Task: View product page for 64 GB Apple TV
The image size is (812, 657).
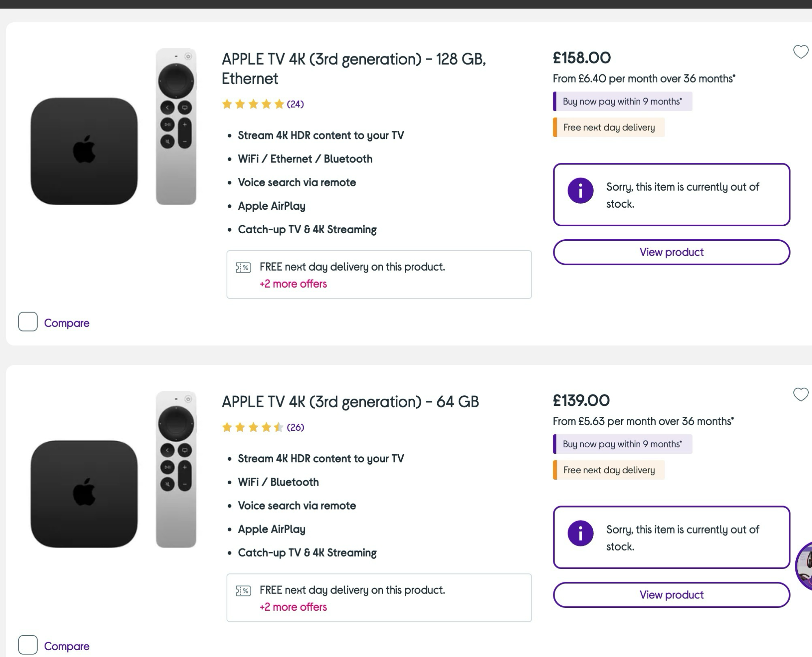Action: pos(671,595)
